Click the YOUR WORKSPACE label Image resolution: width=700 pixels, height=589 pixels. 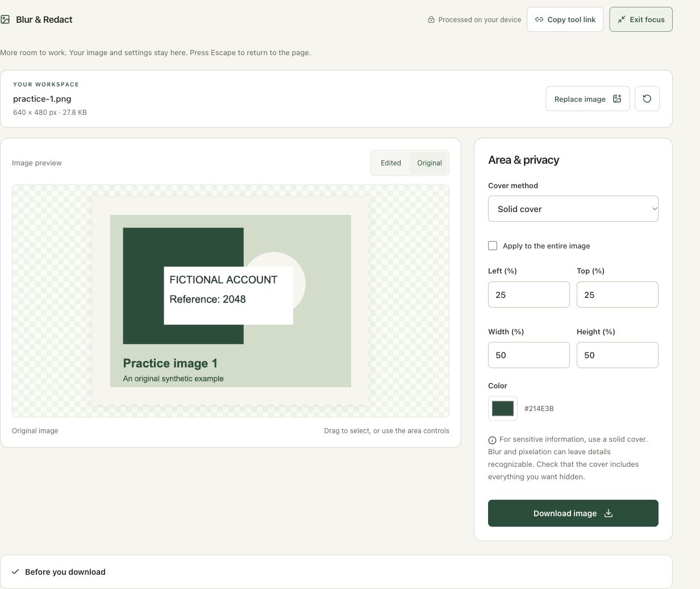(46, 84)
